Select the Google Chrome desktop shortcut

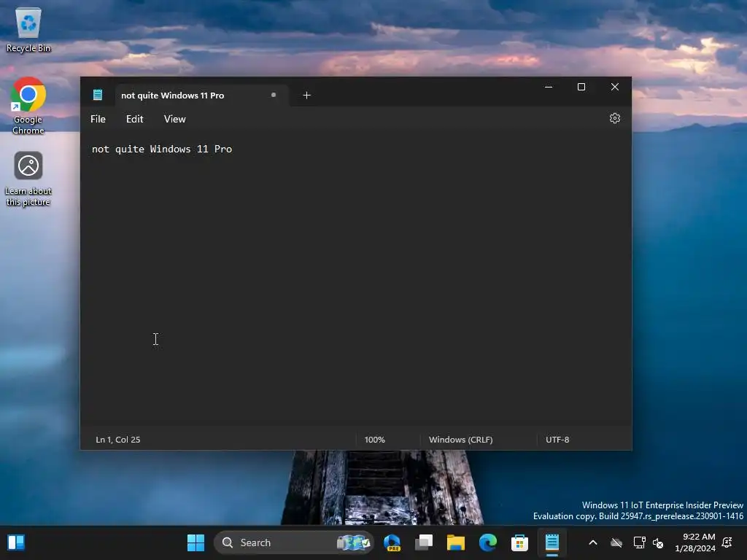[28, 106]
